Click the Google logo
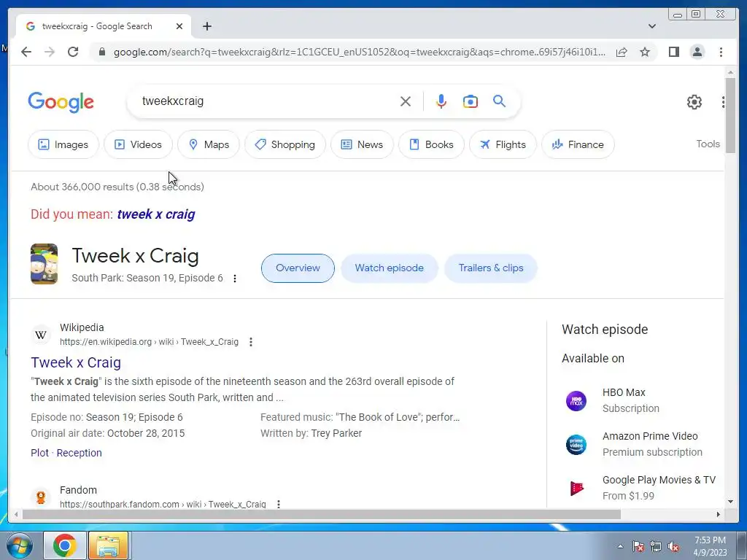The width and height of the screenshot is (747, 560). pos(61,102)
